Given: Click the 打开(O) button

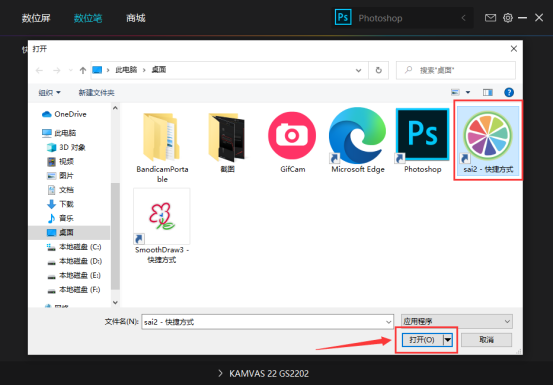Looking at the screenshot, I should point(422,340).
